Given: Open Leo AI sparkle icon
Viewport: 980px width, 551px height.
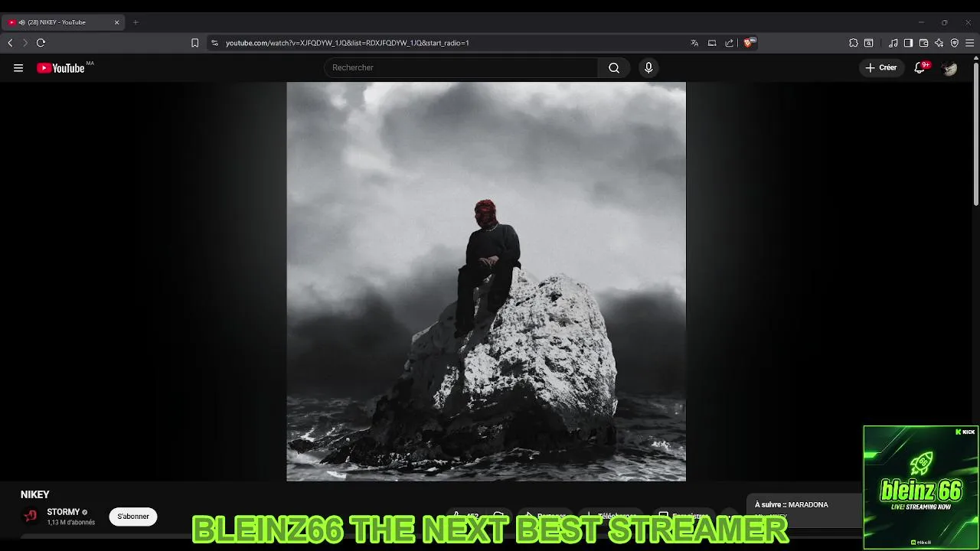Looking at the screenshot, I should coord(939,43).
